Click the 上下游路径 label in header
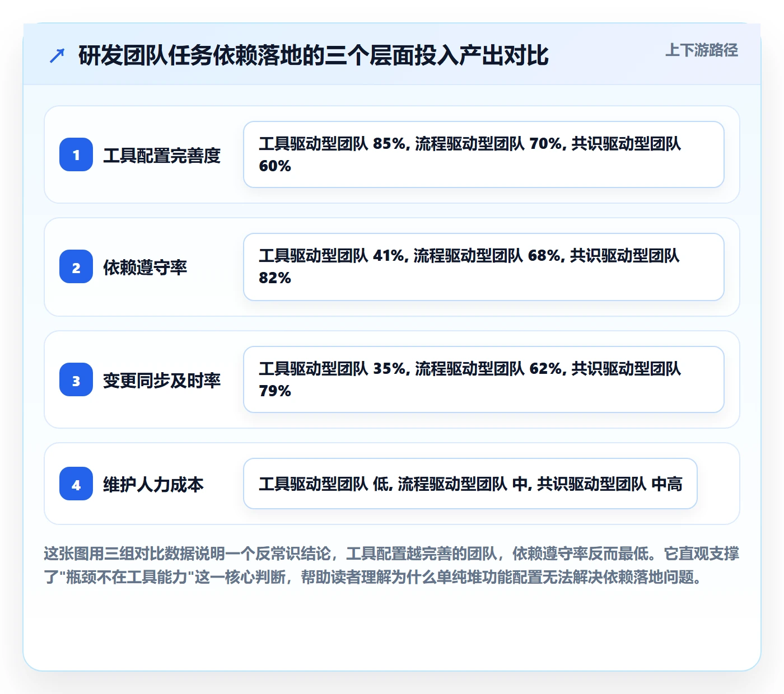The height and width of the screenshot is (694, 784). tap(702, 50)
